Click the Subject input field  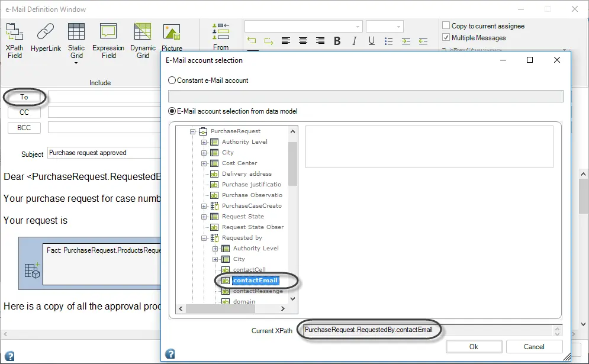104,153
